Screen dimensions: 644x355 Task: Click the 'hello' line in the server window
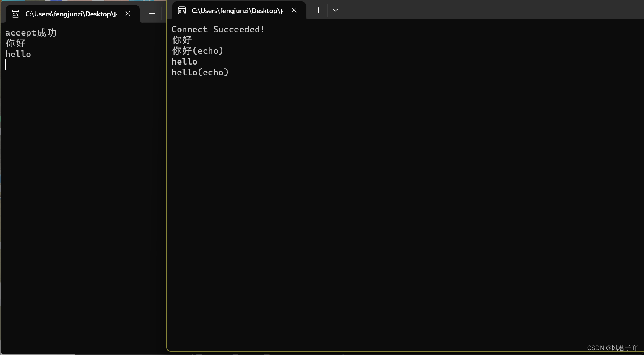pyautogui.click(x=18, y=54)
